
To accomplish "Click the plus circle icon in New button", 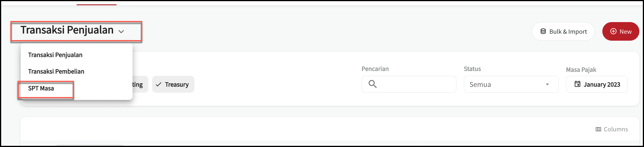I will click(613, 31).
